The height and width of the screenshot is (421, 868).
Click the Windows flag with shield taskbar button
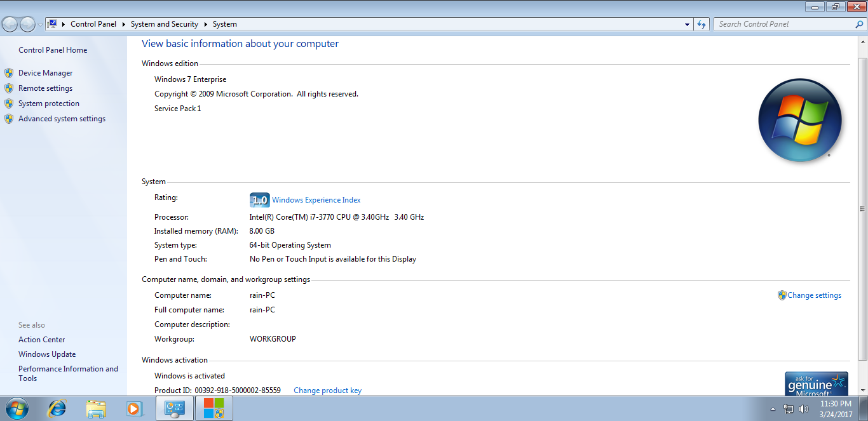[x=214, y=408]
